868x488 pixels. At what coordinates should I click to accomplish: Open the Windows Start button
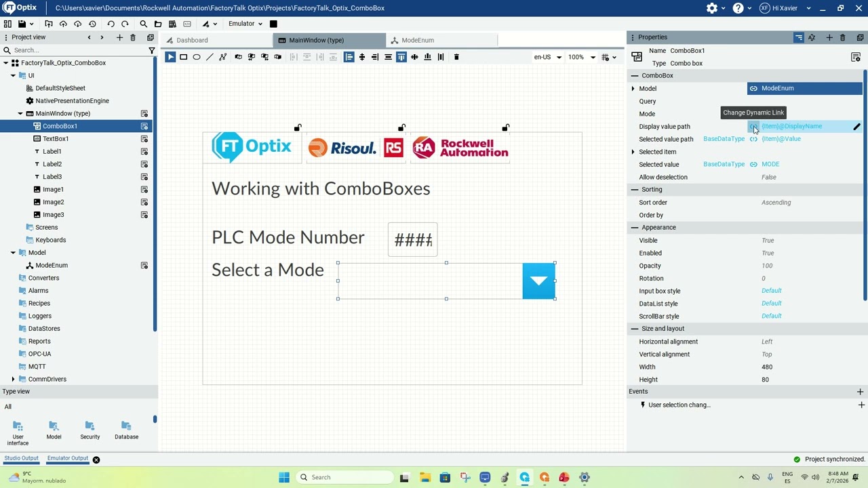284,477
